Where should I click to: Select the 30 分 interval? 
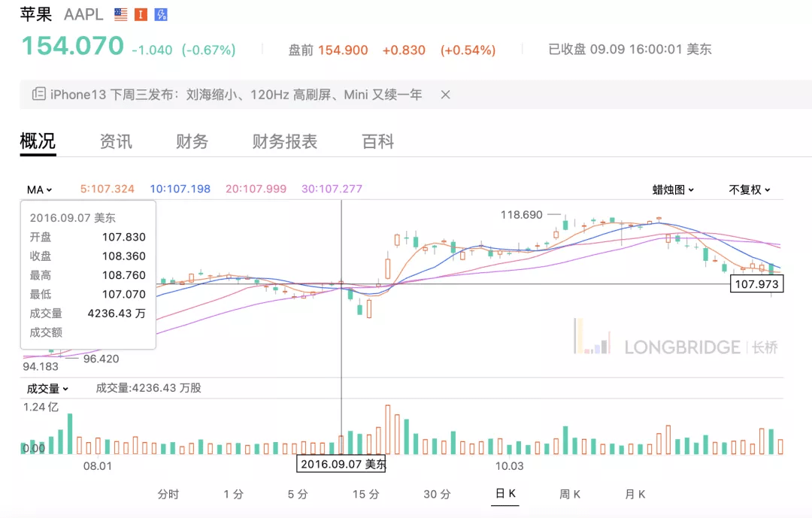point(437,494)
